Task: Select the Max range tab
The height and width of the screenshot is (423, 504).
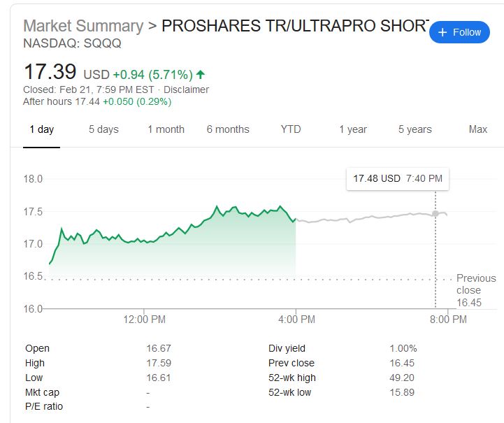Action: (478, 129)
